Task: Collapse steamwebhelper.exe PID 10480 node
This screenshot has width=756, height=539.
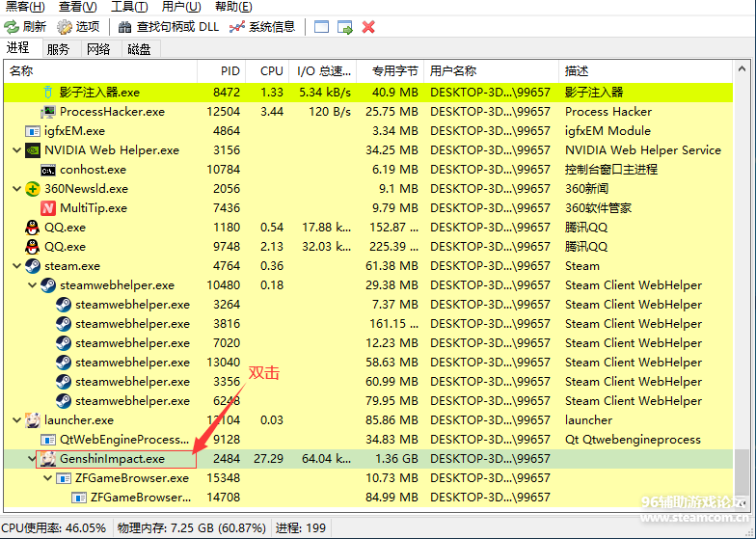Action: [x=33, y=285]
